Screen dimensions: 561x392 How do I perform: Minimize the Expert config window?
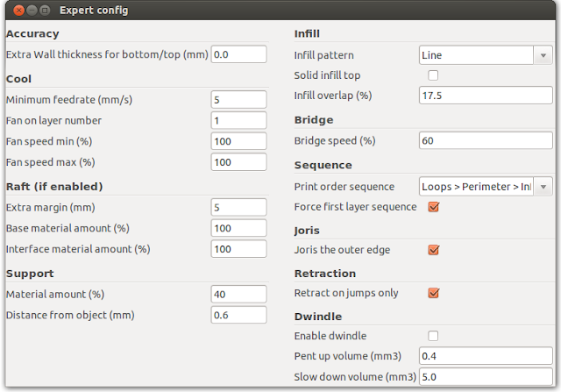[x=32, y=11]
